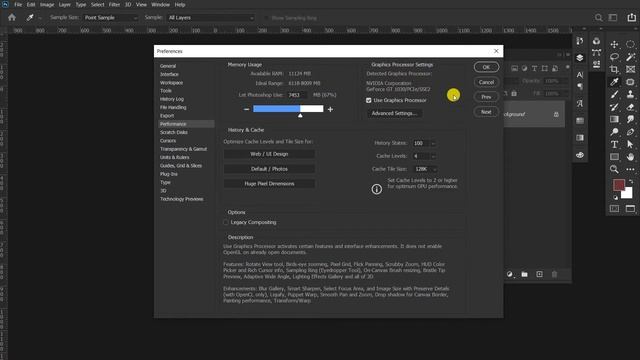Image resolution: width=640 pixels, height=360 pixels.
Task: Select the Lasso tool
Action: (x=614, y=57)
